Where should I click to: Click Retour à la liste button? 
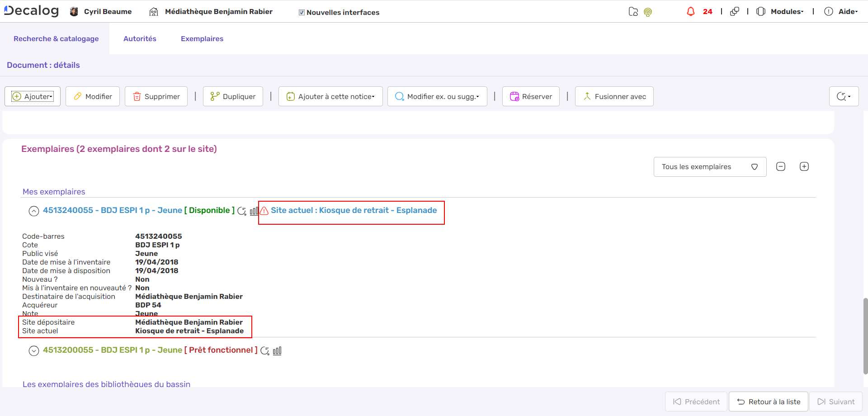(768, 402)
